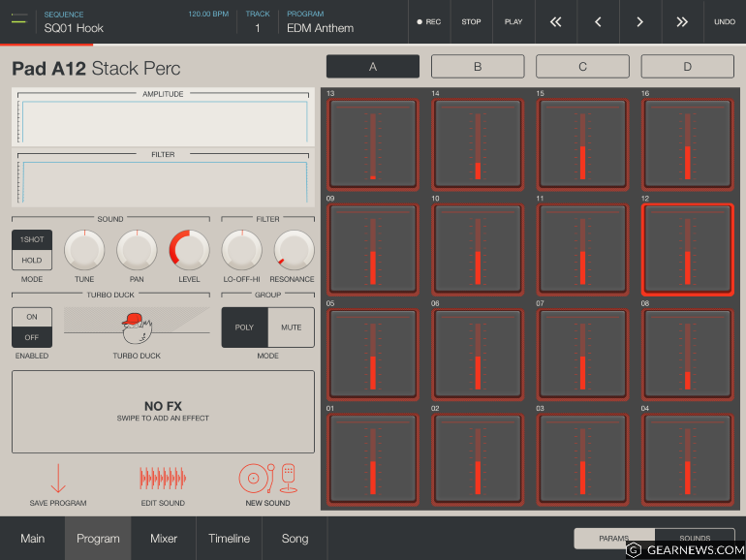This screenshot has height=560, width=746.
Task: Tap drum pad 06
Action: [478, 354]
